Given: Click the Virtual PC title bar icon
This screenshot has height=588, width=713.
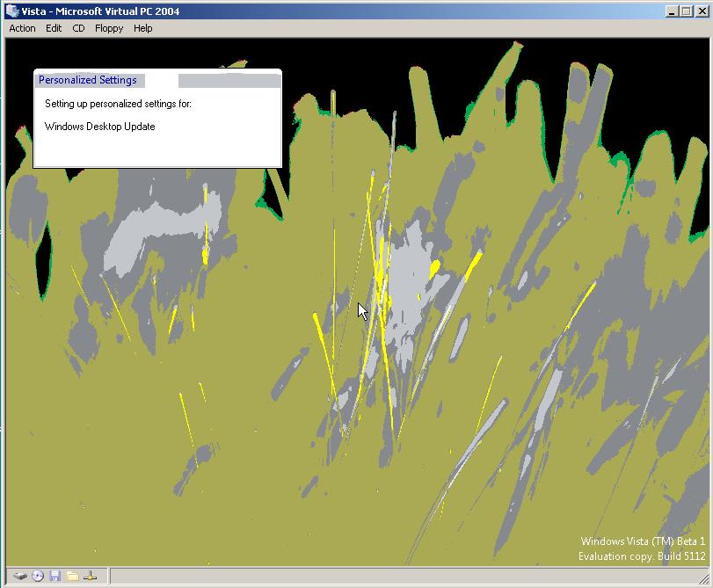Looking at the screenshot, I should [12, 11].
